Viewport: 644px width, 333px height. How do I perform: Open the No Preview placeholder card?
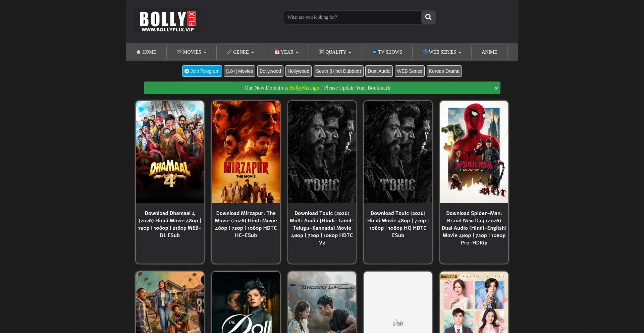(398, 302)
